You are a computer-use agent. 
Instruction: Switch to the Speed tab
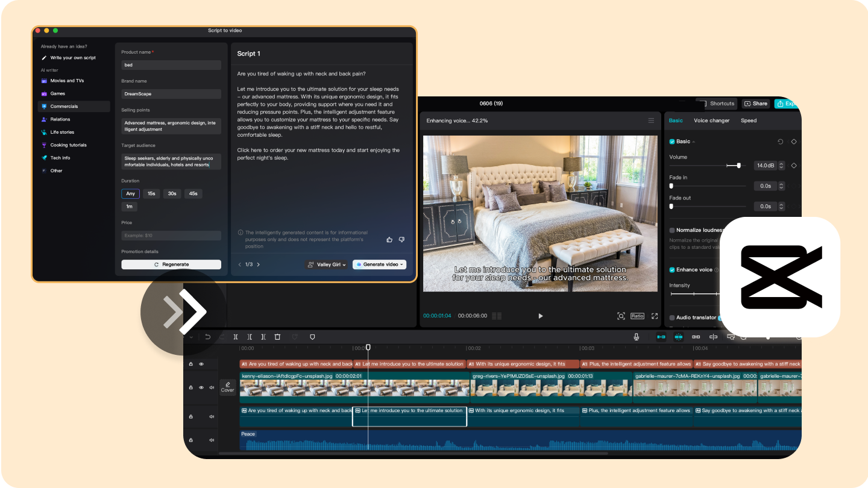click(x=749, y=120)
